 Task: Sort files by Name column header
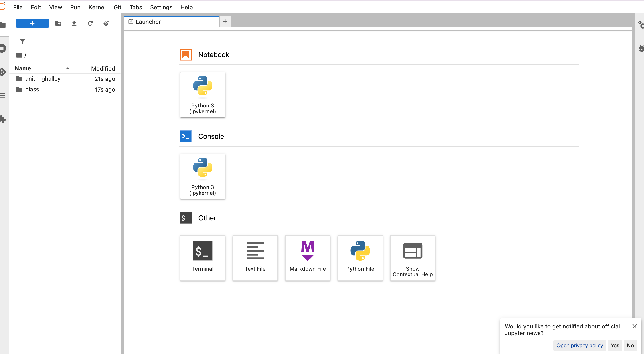[23, 68]
